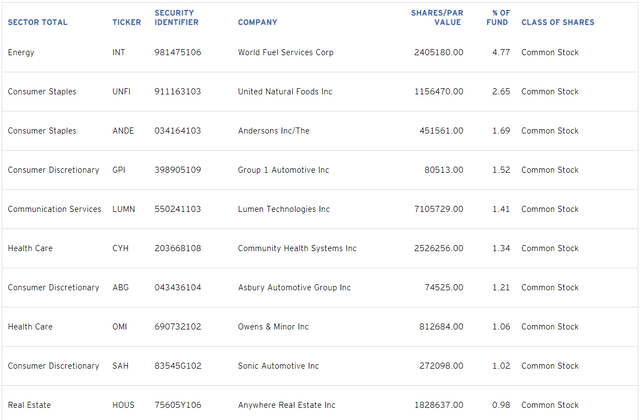640x420 pixels.
Task: Select shares value 812684.00
Action: (441, 327)
